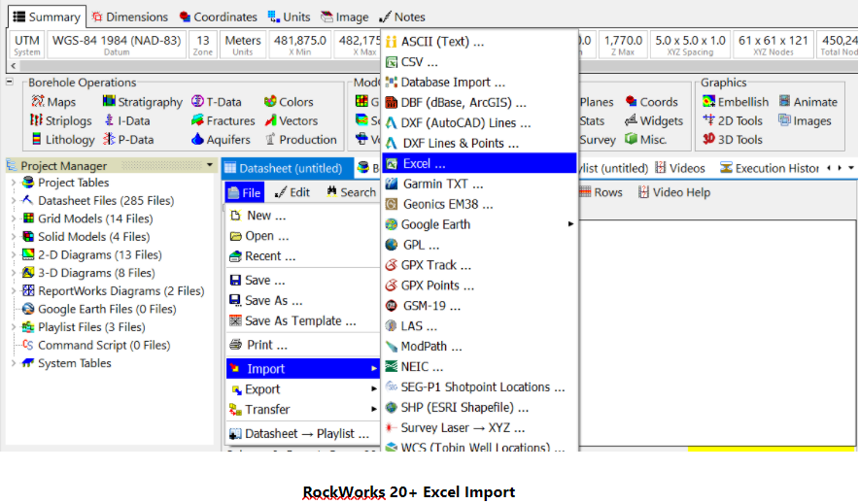Open the P-Data tool

(x=128, y=140)
